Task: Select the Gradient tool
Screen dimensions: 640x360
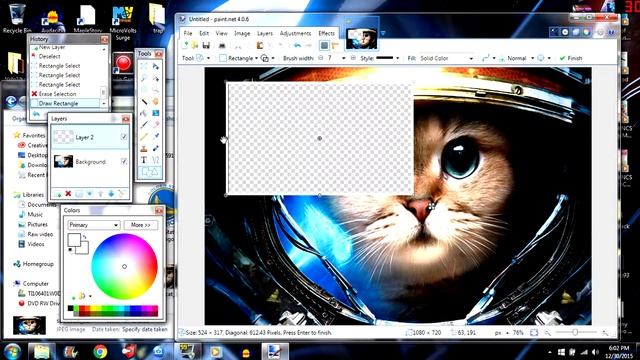Action: (x=156, y=113)
